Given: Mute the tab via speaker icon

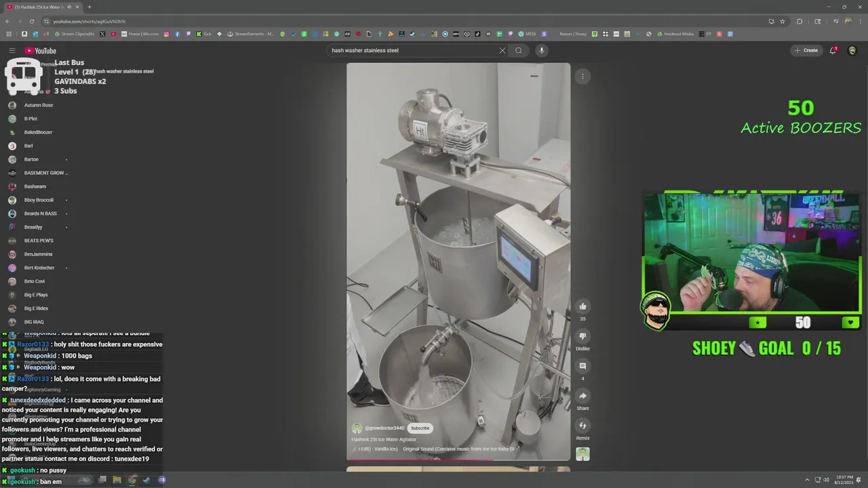Looking at the screenshot, I should click(x=69, y=7).
